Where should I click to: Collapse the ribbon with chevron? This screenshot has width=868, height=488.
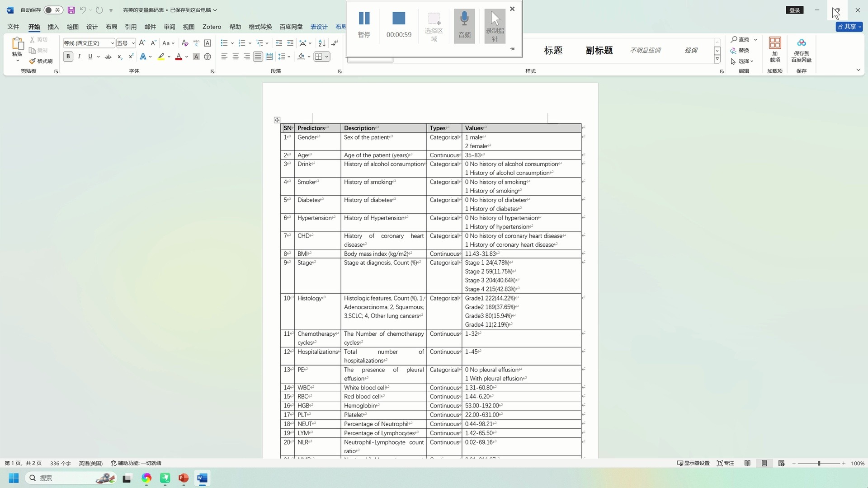[858, 70]
